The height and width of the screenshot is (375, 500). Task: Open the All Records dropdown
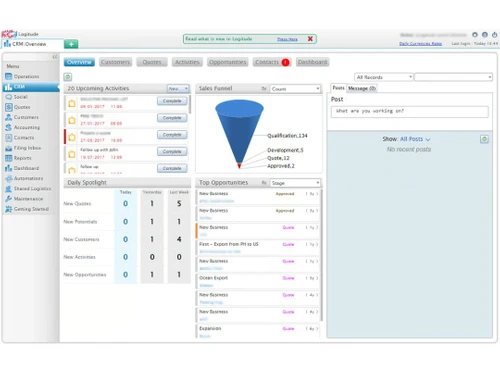click(x=384, y=77)
